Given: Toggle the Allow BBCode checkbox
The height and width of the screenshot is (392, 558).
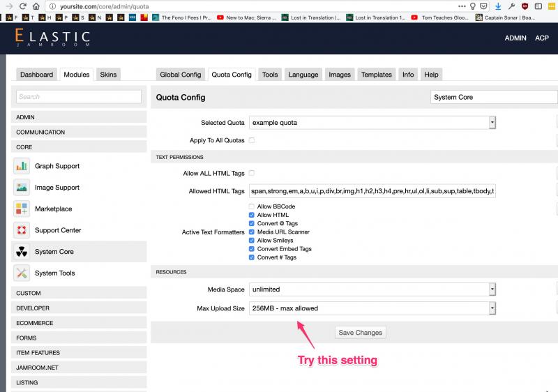Looking at the screenshot, I should (252, 206).
